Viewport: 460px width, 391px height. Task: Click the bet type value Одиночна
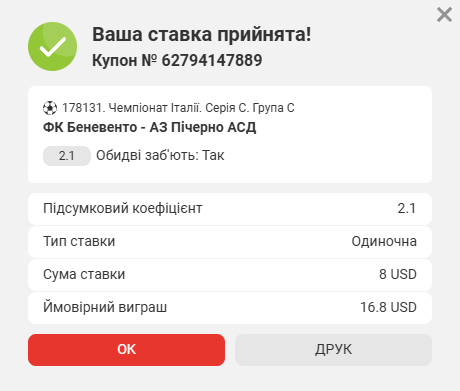(384, 241)
